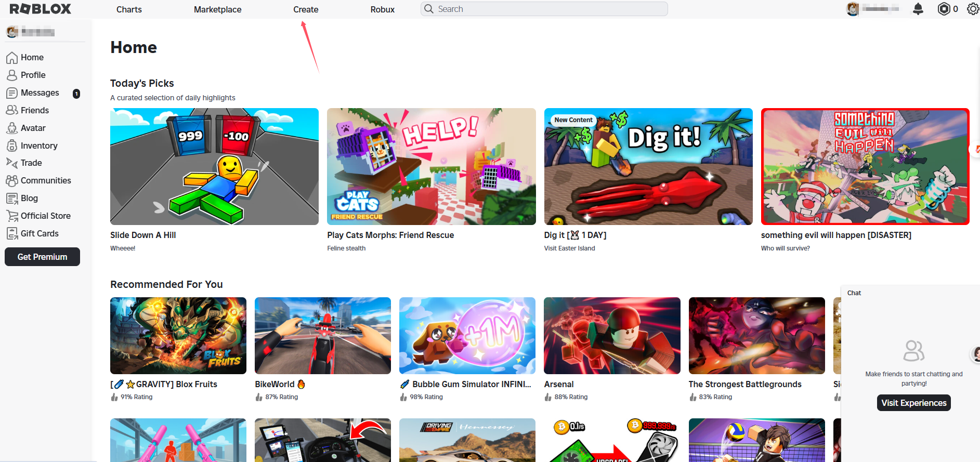Open the Slide Down A Hill thumbnail
This screenshot has width=980, height=462.
214,166
